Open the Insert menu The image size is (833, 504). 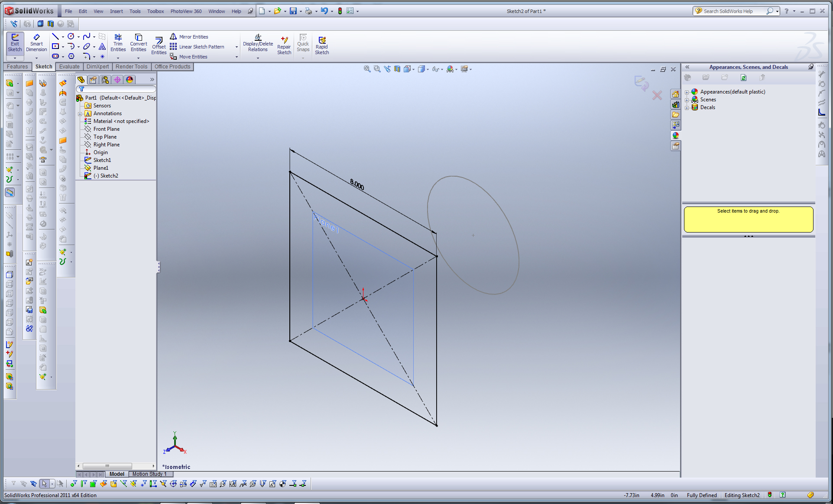click(116, 11)
